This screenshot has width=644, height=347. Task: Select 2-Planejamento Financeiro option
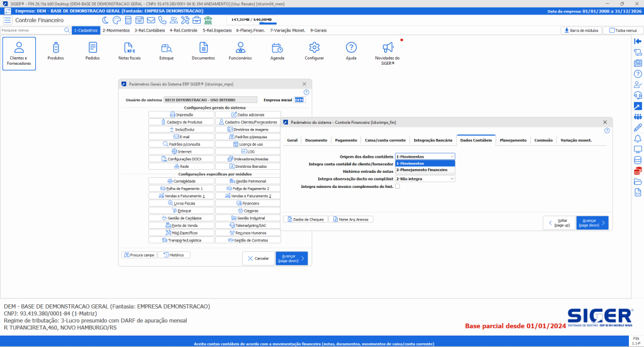coord(425,170)
